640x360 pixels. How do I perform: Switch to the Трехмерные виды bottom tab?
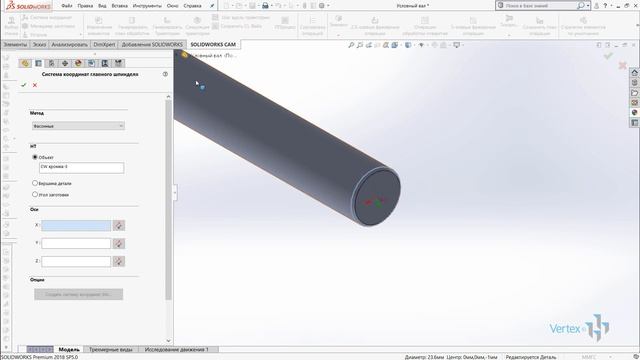[x=111, y=350]
